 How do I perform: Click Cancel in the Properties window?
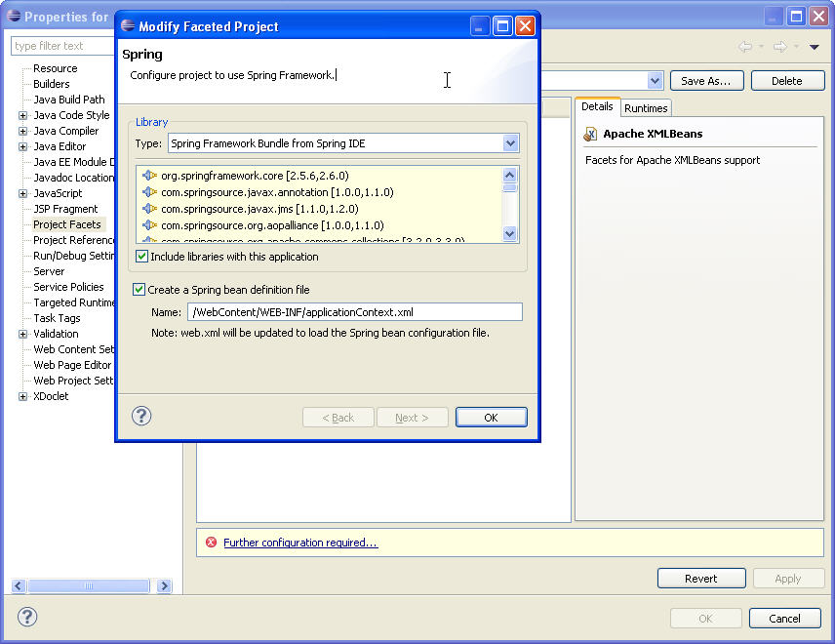[784, 619]
